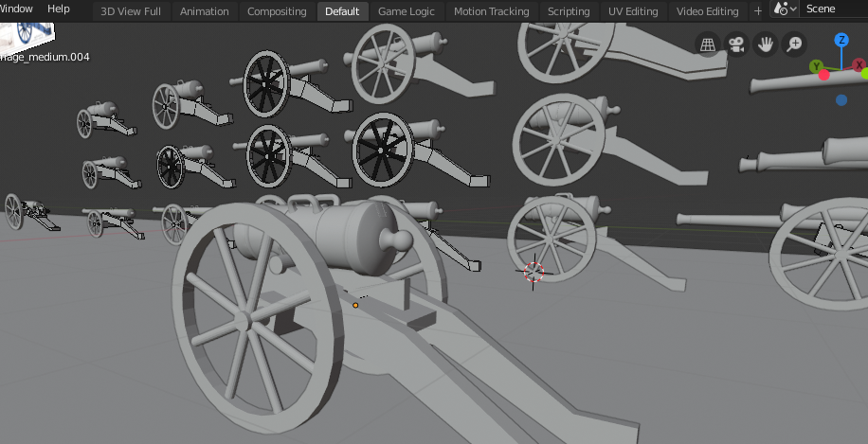Open the Window menu
This screenshot has width=868, height=444.
(x=16, y=9)
